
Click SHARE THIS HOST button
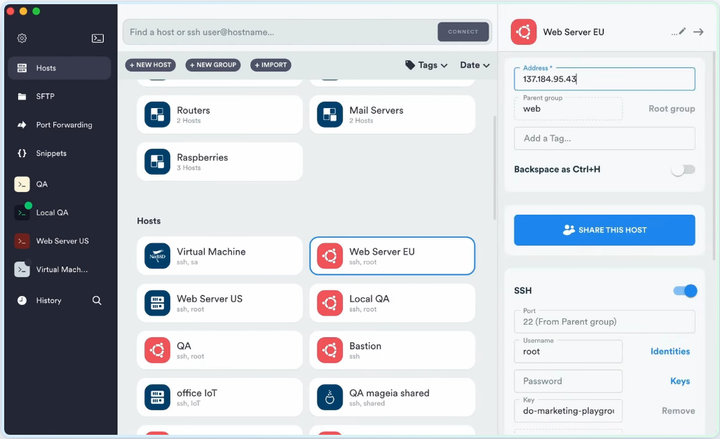pos(604,230)
